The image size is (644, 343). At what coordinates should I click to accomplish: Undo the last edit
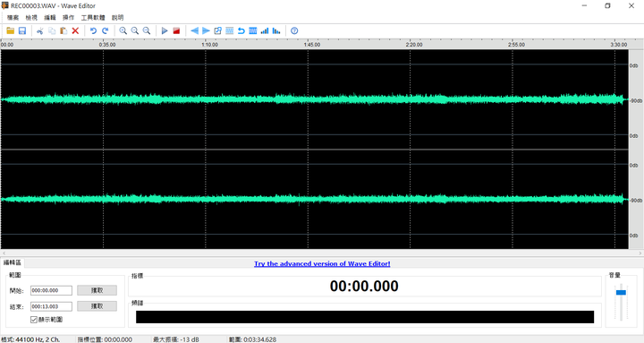click(x=93, y=30)
